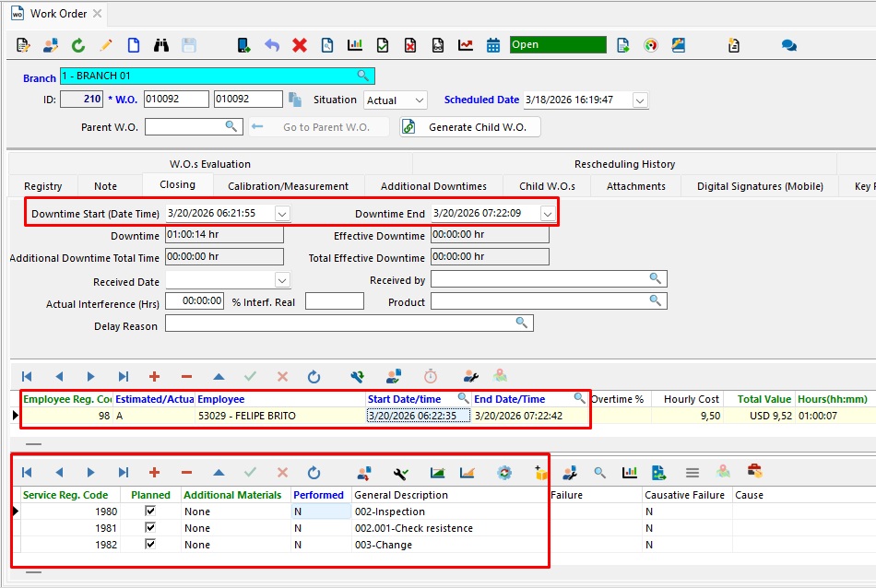
Task: Toggle Planned checkbox for 002.001-Check resistence
Action: tap(150, 528)
